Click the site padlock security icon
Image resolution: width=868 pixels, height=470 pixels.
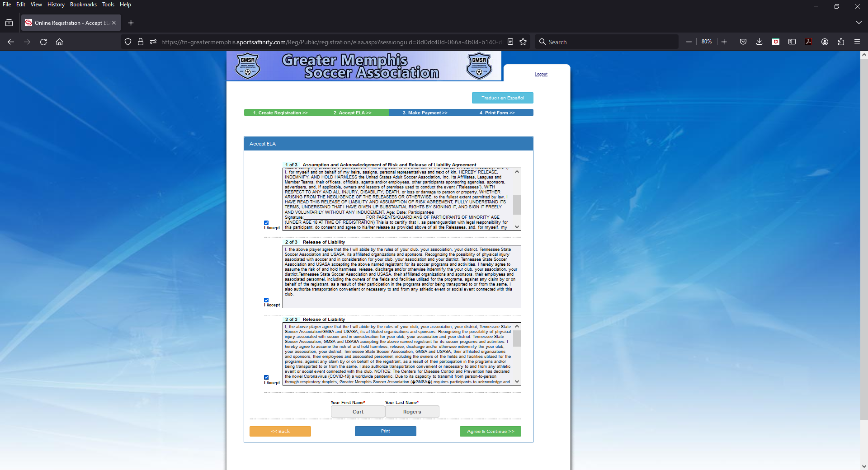tap(141, 42)
